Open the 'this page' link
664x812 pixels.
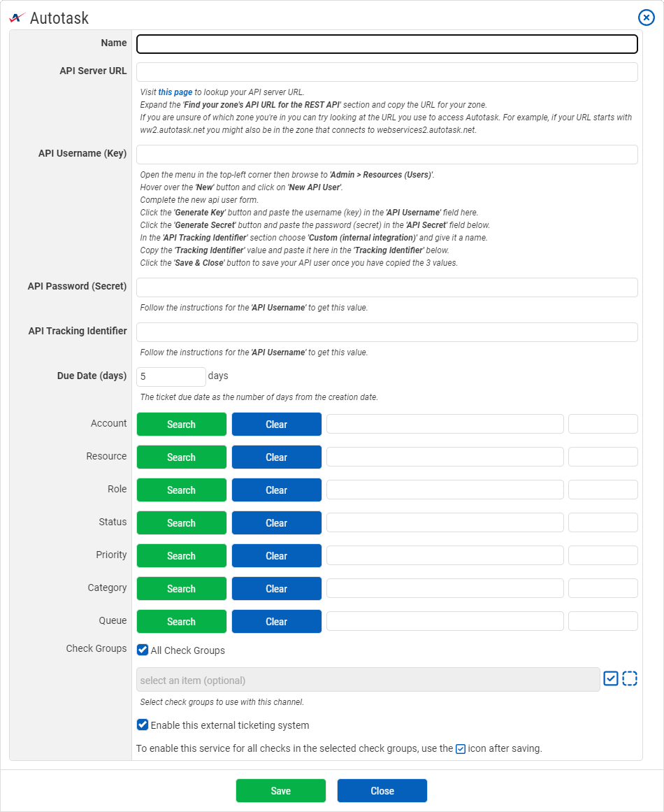pyautogui.click(x=175, y=92)
